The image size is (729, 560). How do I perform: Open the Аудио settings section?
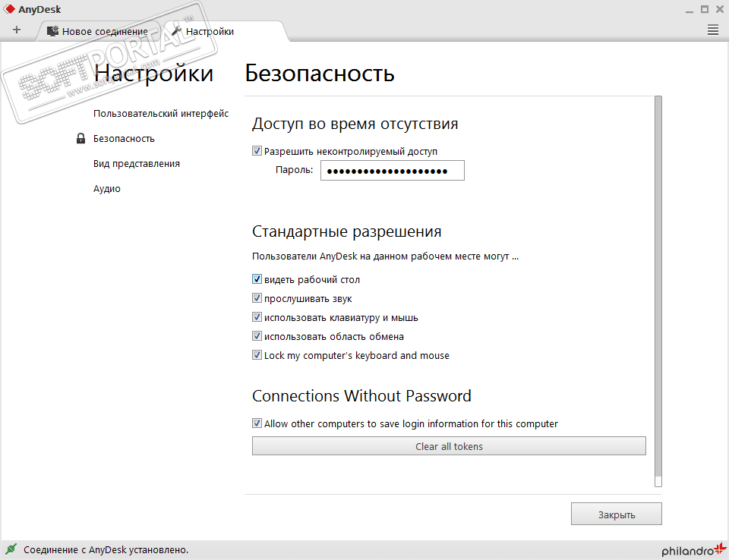107,189
